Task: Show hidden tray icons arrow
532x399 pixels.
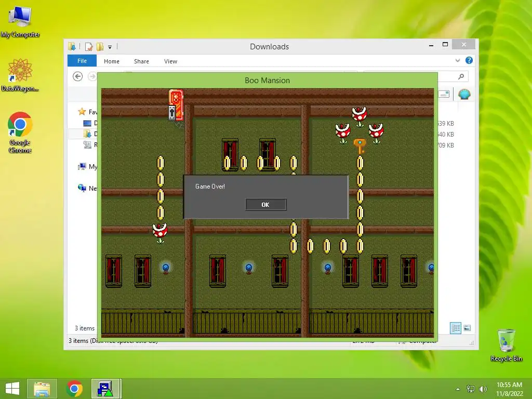Action: pyautogui.click(x=458, y=389)
